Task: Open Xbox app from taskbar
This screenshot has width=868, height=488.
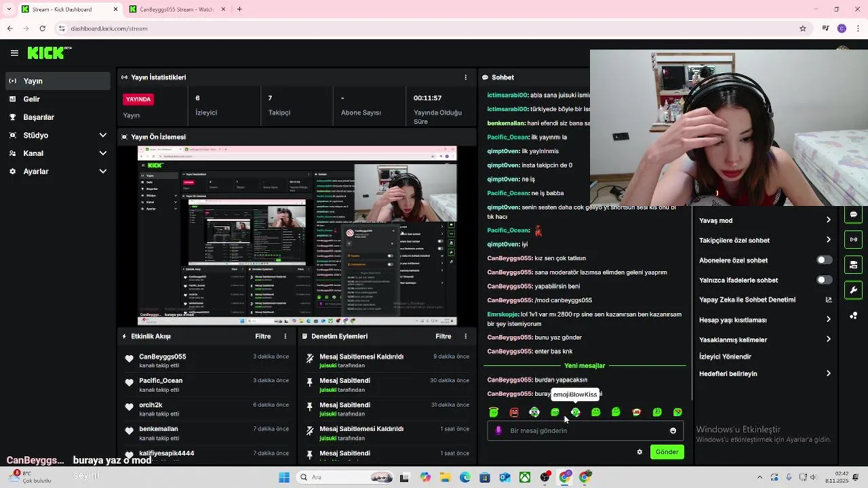Action: coord(525,477)
